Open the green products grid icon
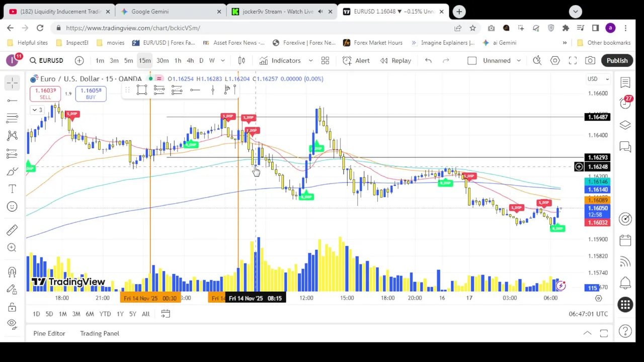The image size is (644, 362). [625, 305]
